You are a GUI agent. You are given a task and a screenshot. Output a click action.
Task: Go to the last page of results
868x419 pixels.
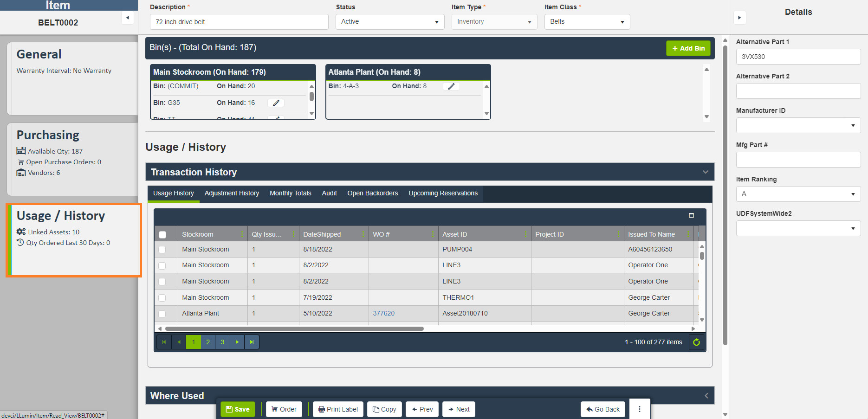pos(252,342)
